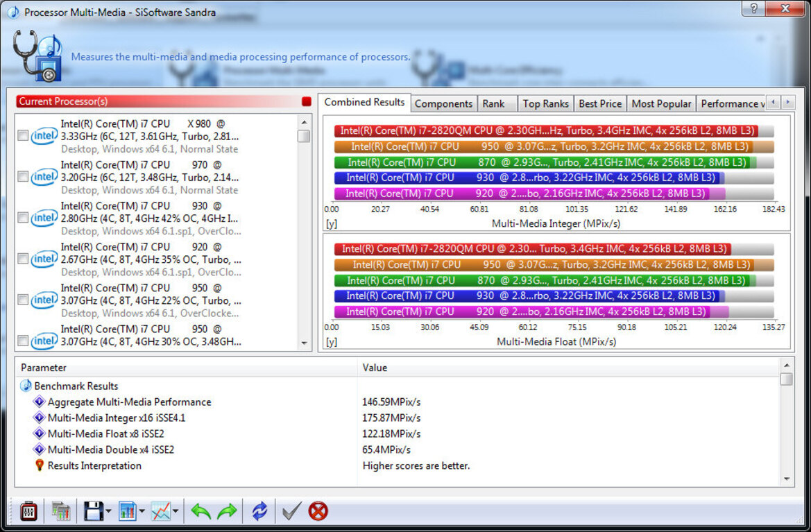The height and width of the screenshot is (532, 811).
Task: Click the [y] axis label under Integer chart
Action: [332, 224]
